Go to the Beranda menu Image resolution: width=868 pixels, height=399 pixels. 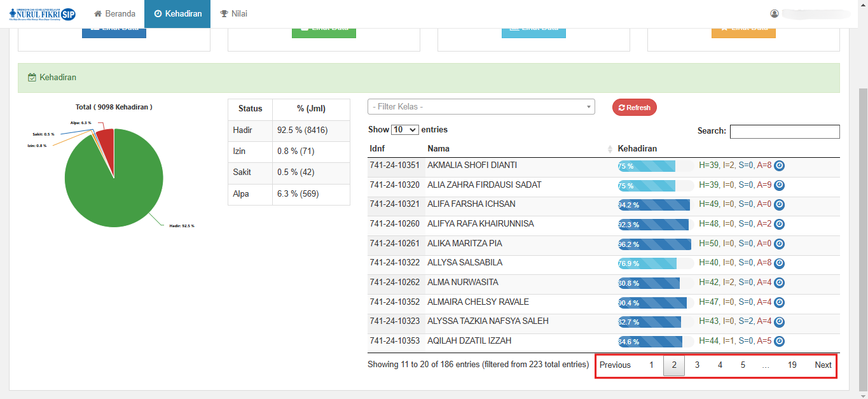114,14
